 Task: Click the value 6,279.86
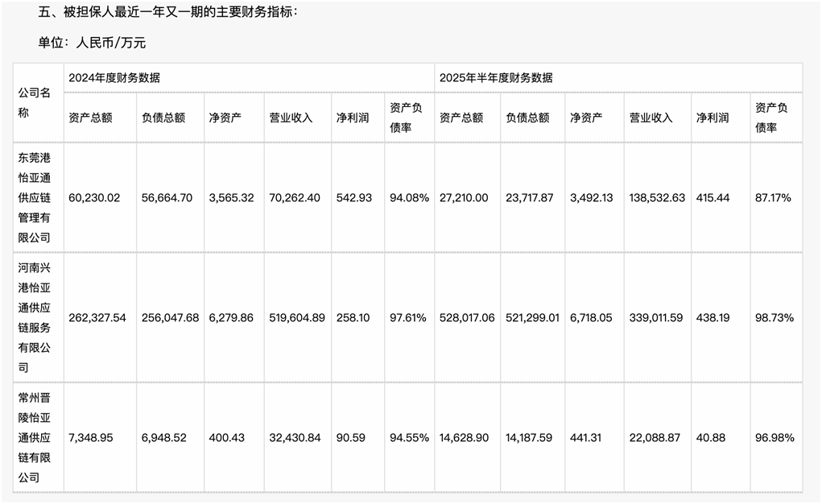(231, 318)
